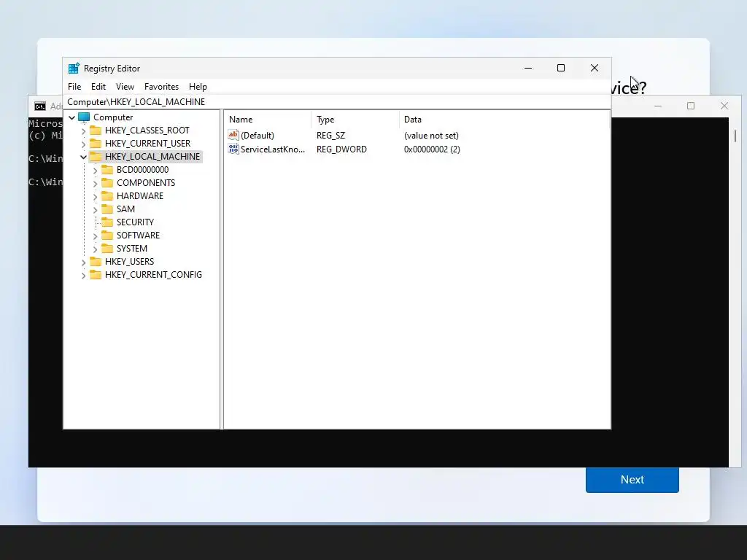This screenshot has height=560, width=747.
Task: Click the BCD00000000 folder icon
Action: coord(108,169)
